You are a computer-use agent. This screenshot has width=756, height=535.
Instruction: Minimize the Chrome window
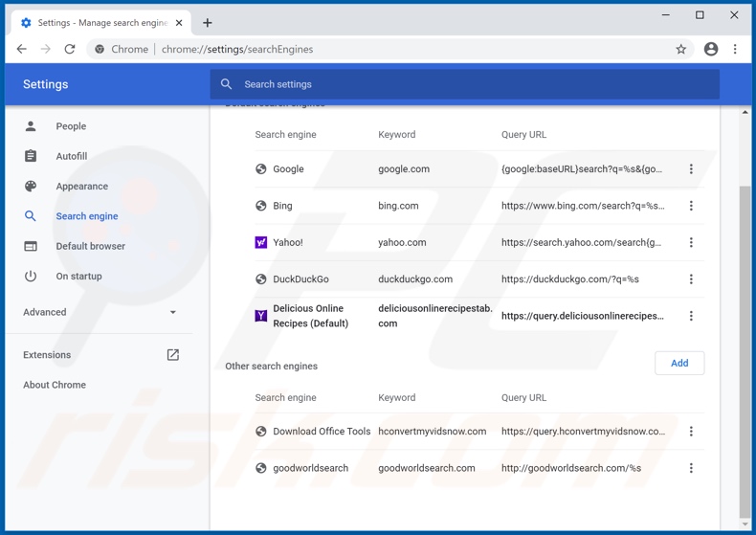[x=665, y=15]
